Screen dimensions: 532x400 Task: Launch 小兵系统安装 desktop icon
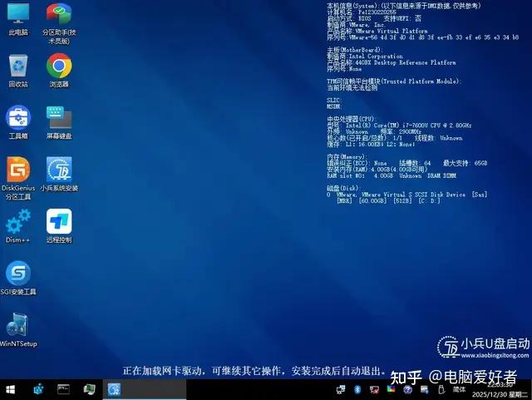coord(59,174)
